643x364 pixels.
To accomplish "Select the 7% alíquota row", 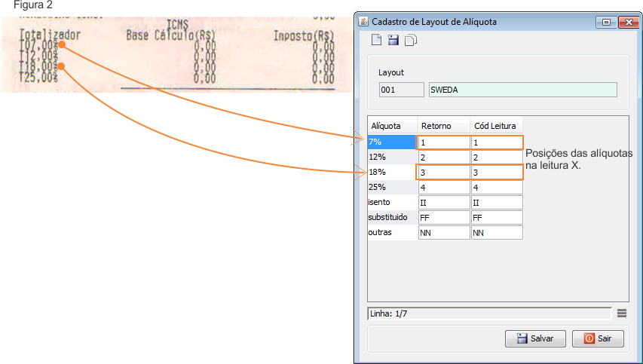I will coord(391,142).
